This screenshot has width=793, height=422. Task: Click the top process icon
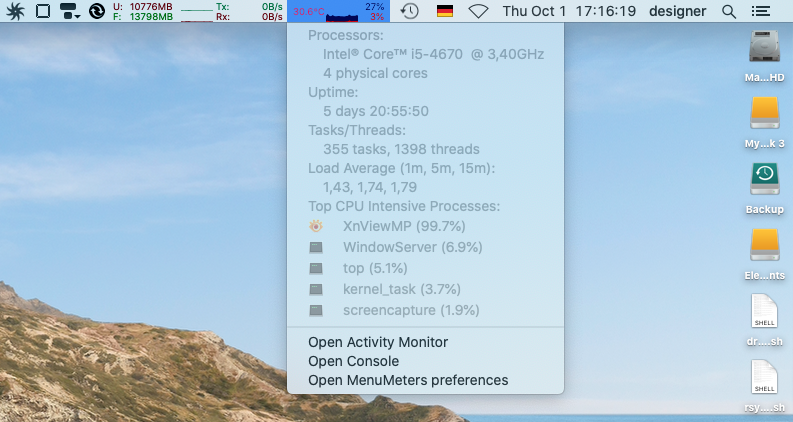coord(316,268)
